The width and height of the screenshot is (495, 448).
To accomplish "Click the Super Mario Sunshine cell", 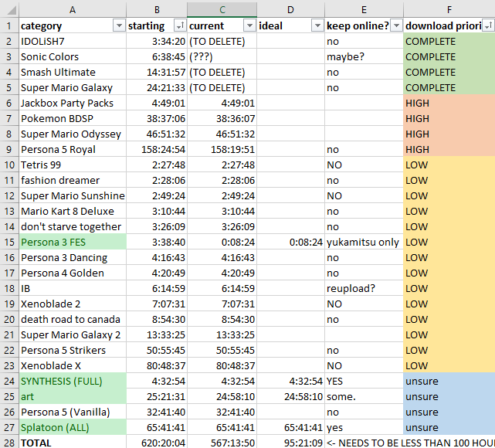I will (73, 196).
